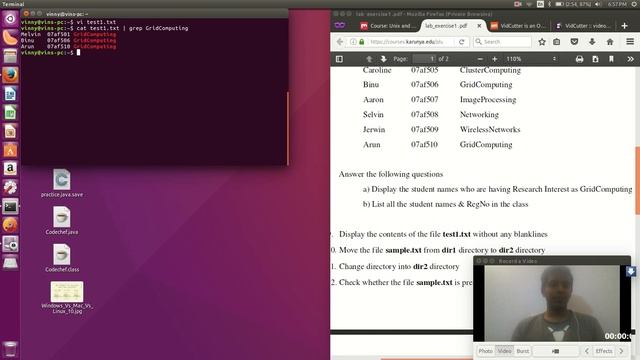Open Trash in launcher

tap(10, 349)
